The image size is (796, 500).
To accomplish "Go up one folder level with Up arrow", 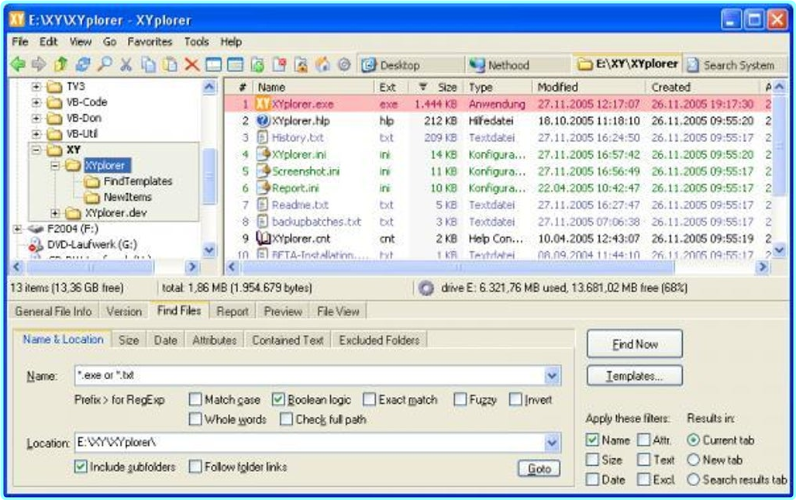I will [61, 64].
